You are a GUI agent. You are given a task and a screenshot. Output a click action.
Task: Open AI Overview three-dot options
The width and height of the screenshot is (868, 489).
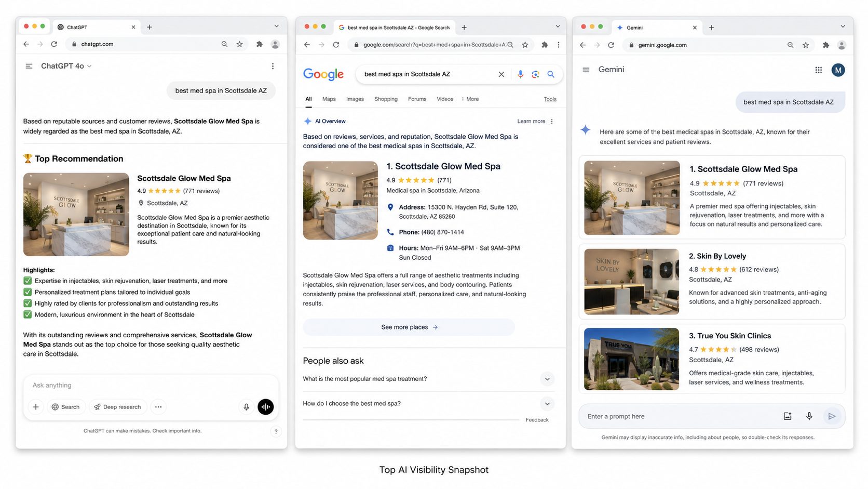(552, 122)
